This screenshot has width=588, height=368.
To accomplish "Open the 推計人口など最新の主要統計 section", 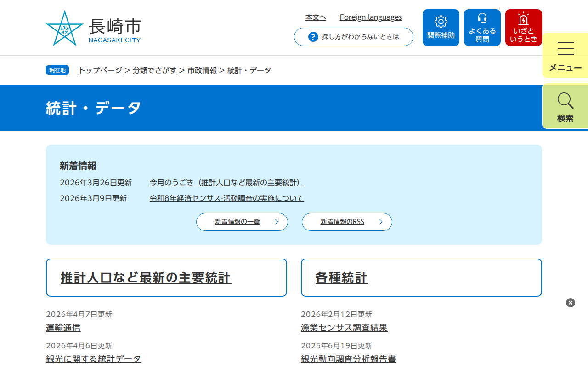I will tap(146, 277).
